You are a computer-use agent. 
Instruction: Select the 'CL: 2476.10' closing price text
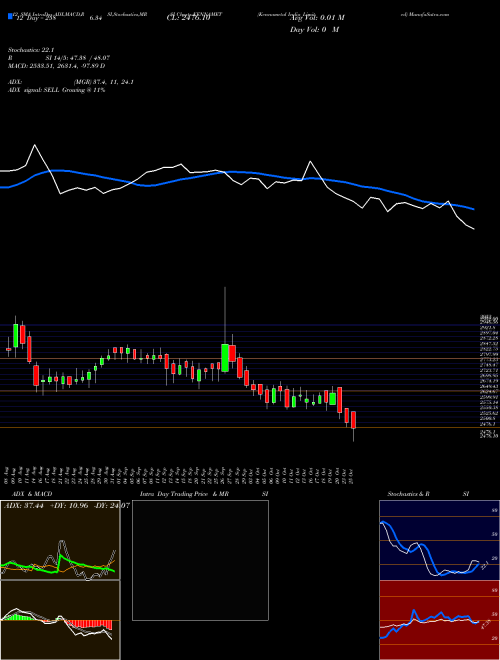coord(188,18)
